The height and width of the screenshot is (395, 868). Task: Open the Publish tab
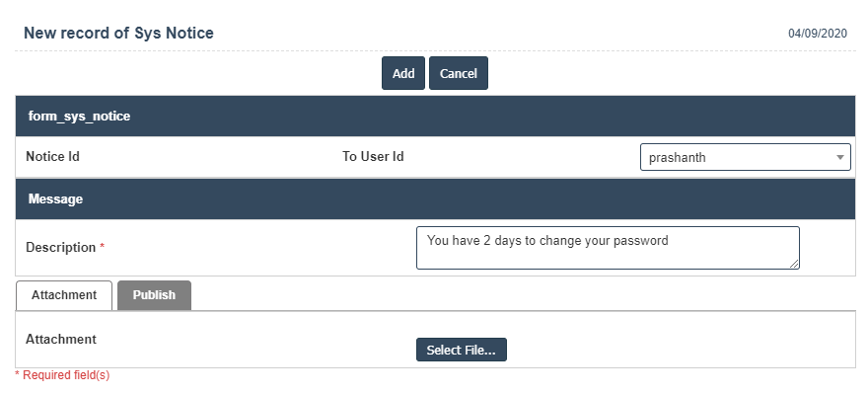coord(154,295)
